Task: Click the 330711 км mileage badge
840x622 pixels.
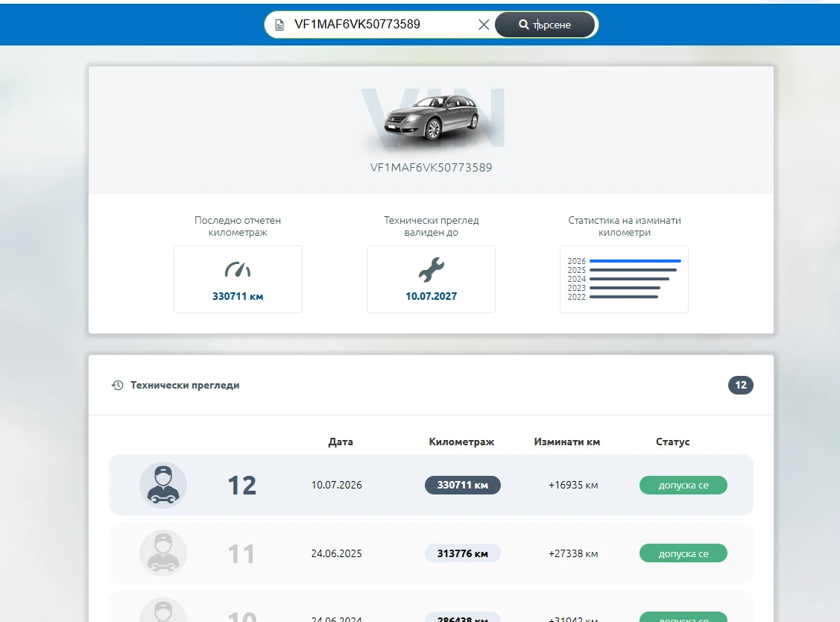Action: (x=463, y=486)
